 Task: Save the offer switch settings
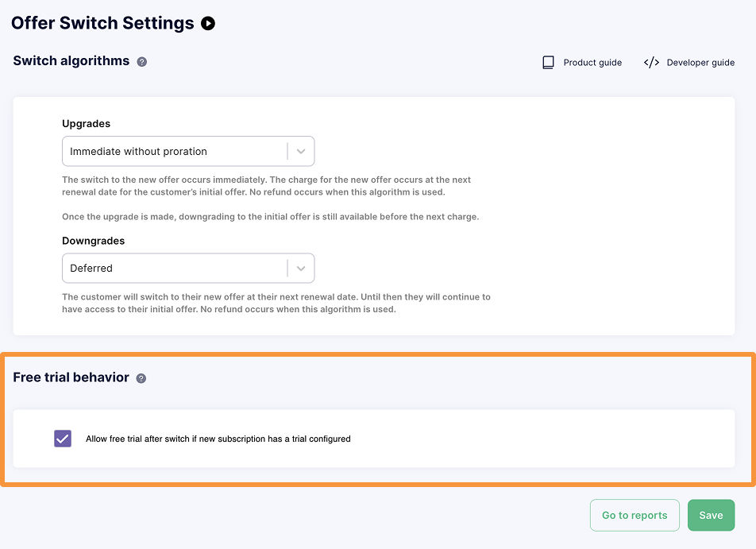coord(712,515)
